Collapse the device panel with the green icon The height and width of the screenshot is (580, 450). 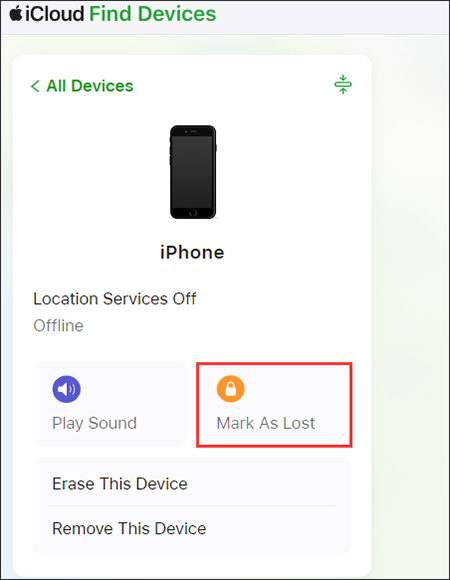click(x=343, y=84)
